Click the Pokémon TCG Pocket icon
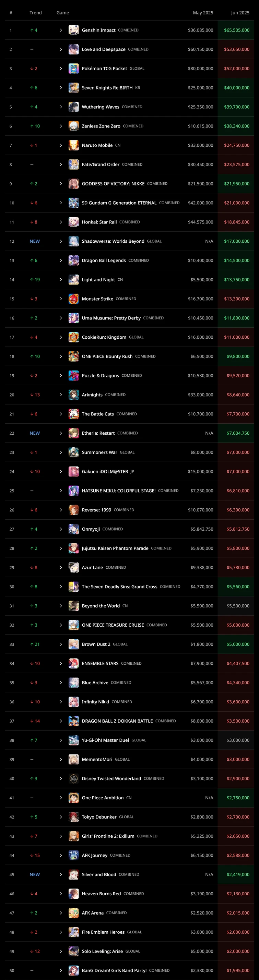This screenshot has width=259, height=980. tap(73, 69)
